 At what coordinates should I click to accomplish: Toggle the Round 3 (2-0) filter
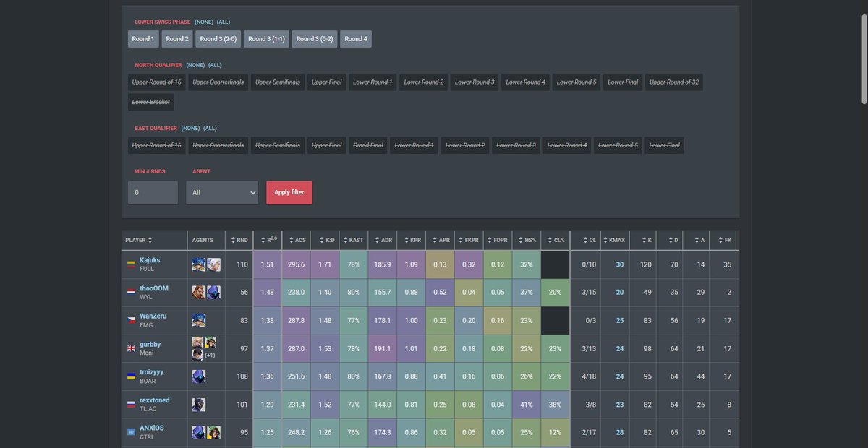(x=218, y=39)
